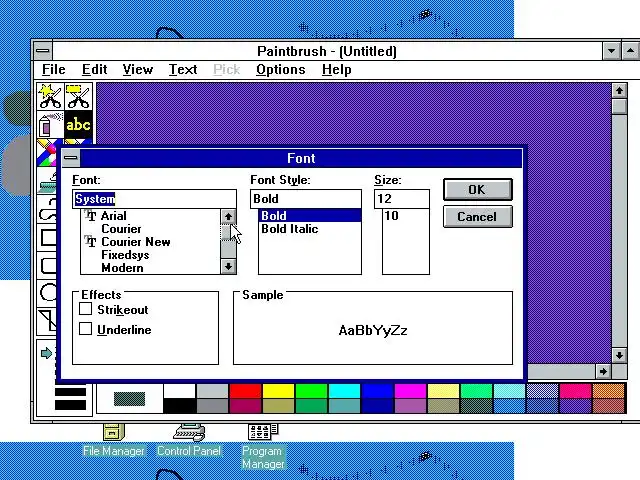Click the canvas vertical scrollbar up arrow
The image size is (640, 480).
tap(619, 91)
